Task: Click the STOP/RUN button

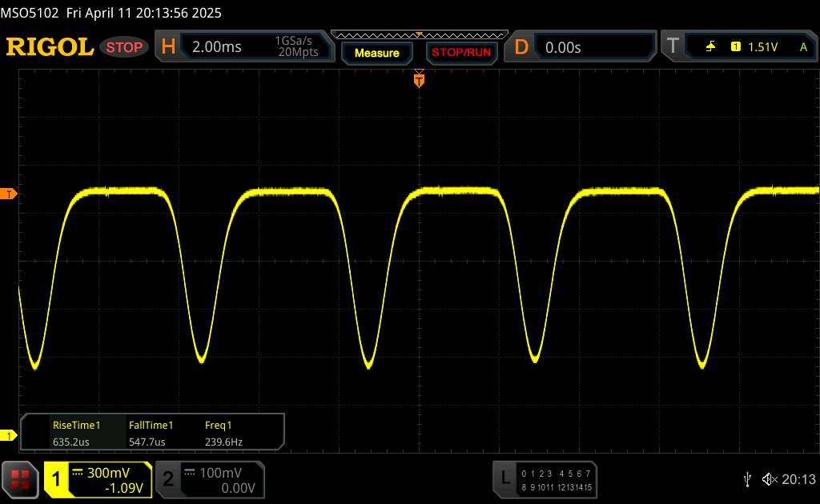Action: [x=461, y=53]
